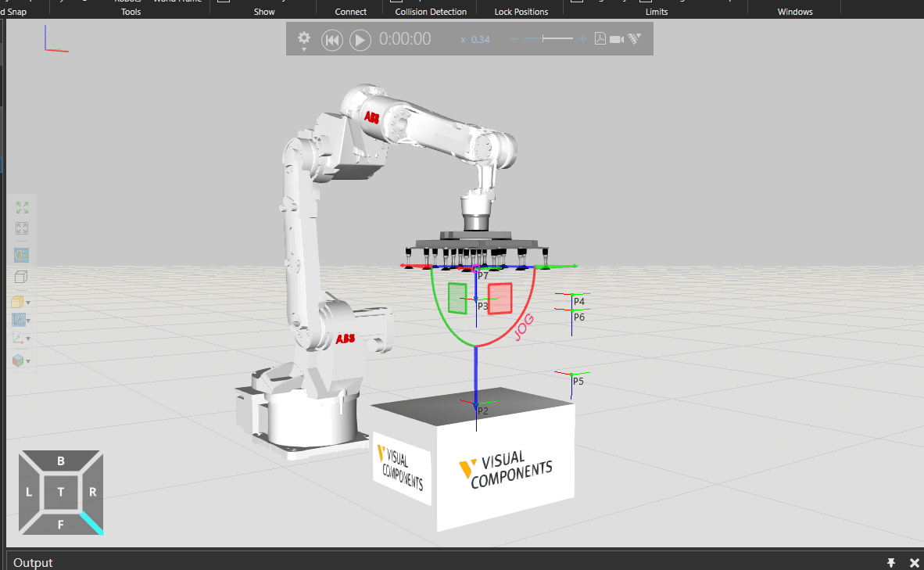Select Right view R on view cube
This screenshot has height=570, width=924.
click(x=92, y=492)
